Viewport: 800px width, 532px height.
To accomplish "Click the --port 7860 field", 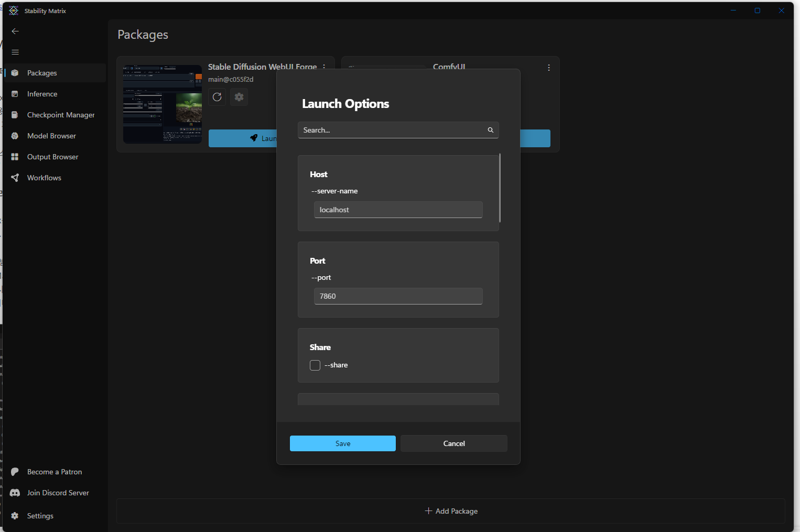I will coord(398,296).
